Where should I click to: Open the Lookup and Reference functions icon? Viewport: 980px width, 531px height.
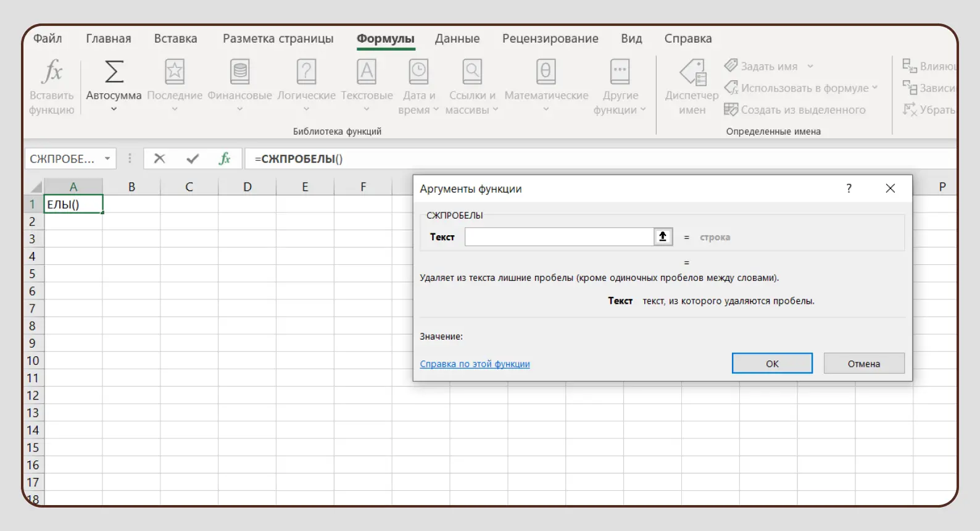472,72
